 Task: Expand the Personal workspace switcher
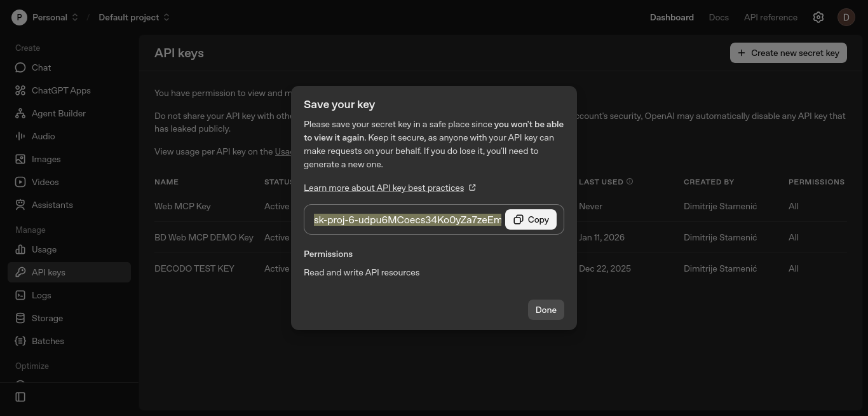(x=50, y=17)
